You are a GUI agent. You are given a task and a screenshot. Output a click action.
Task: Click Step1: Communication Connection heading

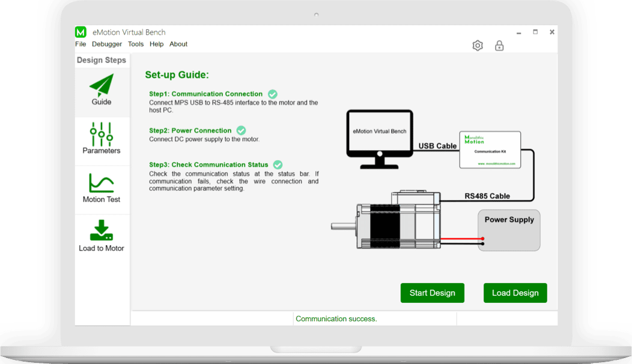(205, 94)
